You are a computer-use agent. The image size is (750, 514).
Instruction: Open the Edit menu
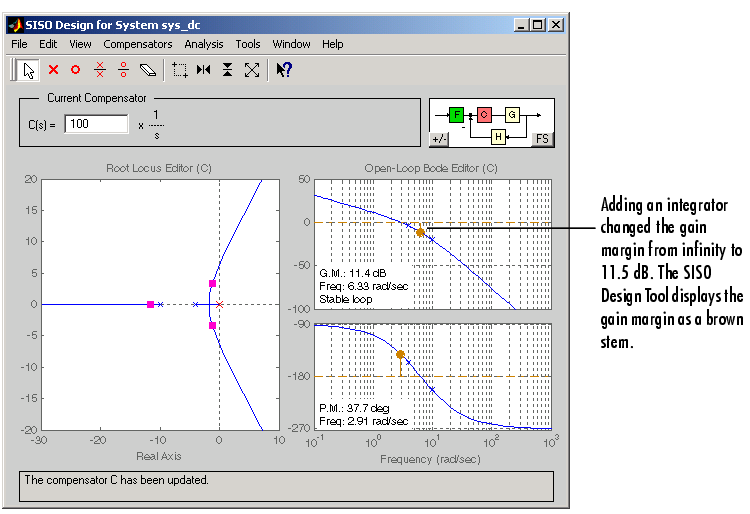coord(48,44)
